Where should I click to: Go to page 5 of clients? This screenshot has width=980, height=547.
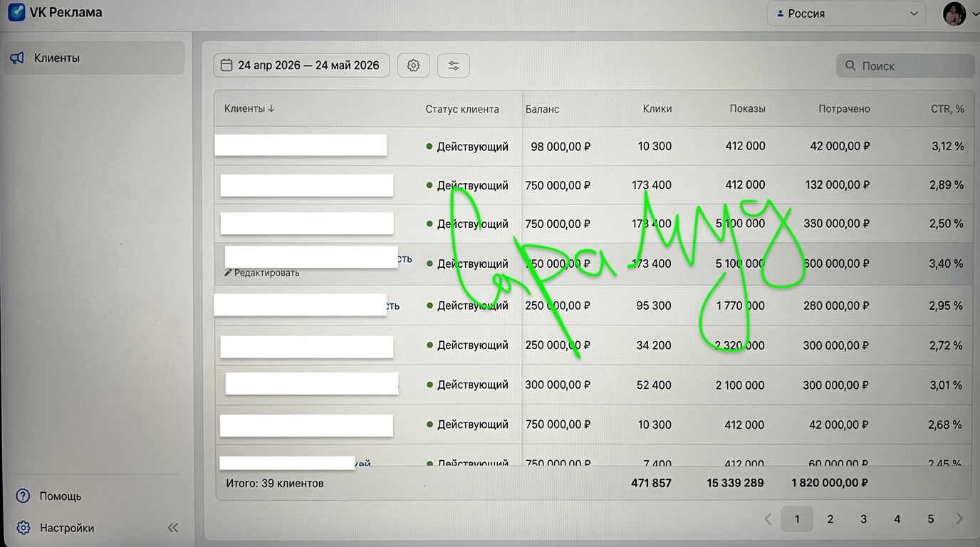pyautogui.click(x=930, y=519)
